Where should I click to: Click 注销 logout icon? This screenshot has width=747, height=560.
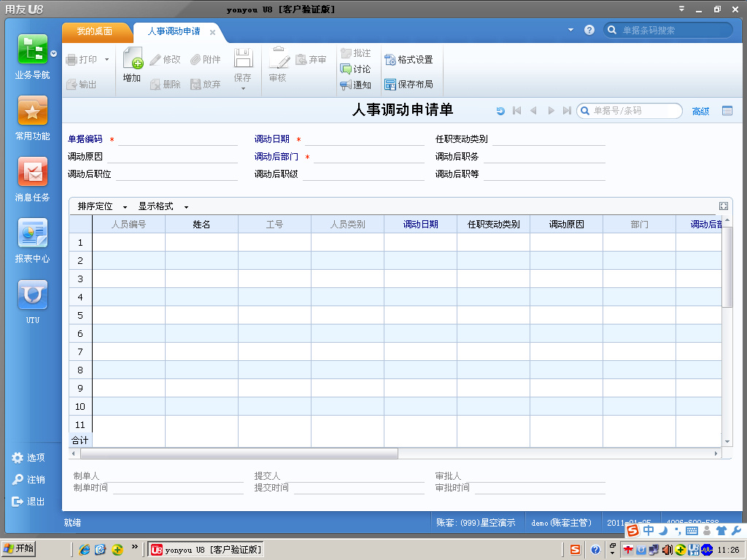pos(18,480)
